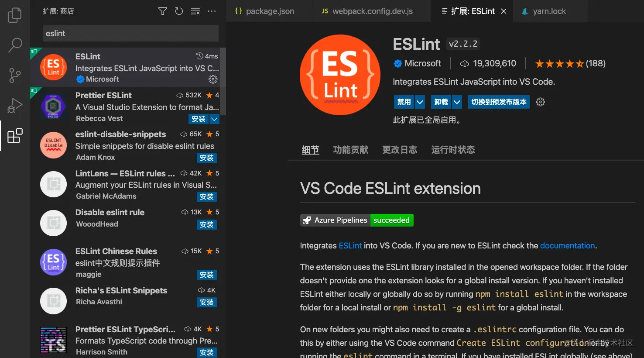Expand install options dropdown for Prettier ESLint
Screen dimensions: 644x358
click(214, 119)
